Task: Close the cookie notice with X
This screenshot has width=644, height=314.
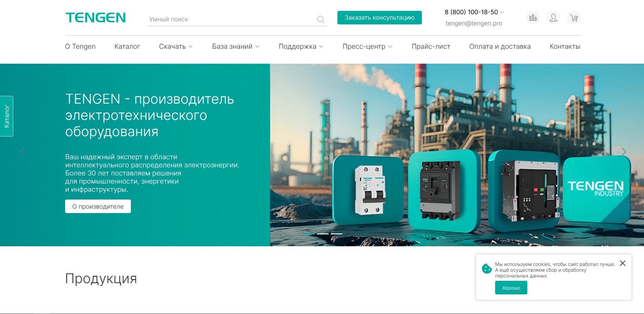Action: [623, 263]
